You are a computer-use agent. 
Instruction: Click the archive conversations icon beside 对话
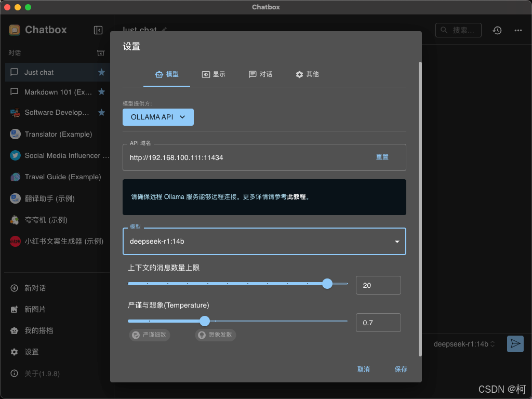coord(101,53)
